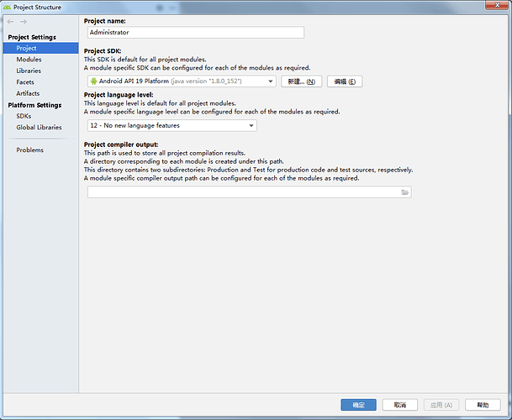Click the 取消 cancel button

[400, 405]
